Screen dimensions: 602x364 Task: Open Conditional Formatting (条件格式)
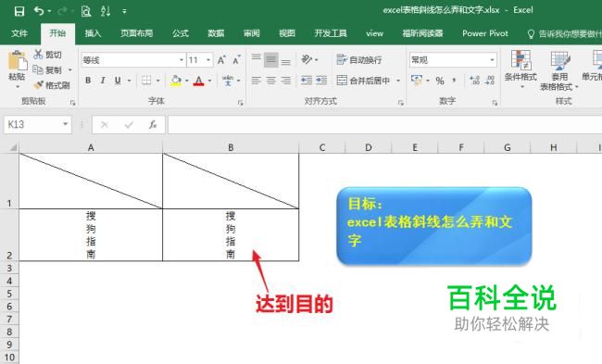[x=520, y=69]
